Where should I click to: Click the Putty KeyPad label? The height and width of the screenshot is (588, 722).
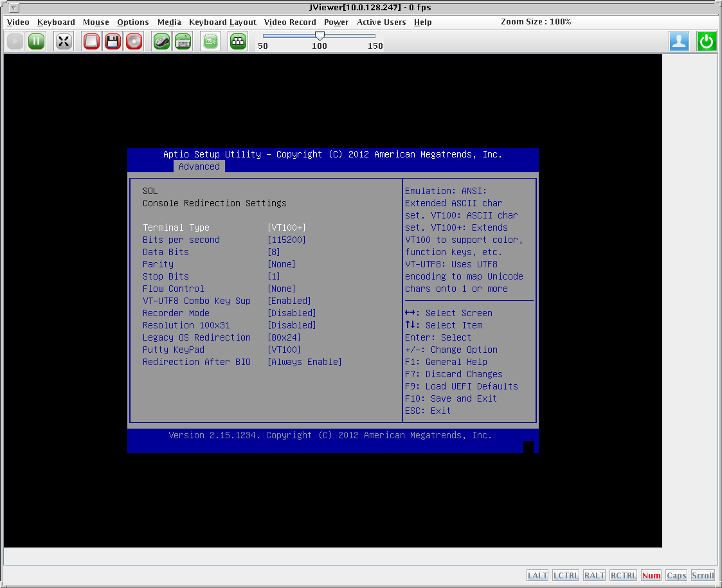pyautogui.click(x=173, y=350)
